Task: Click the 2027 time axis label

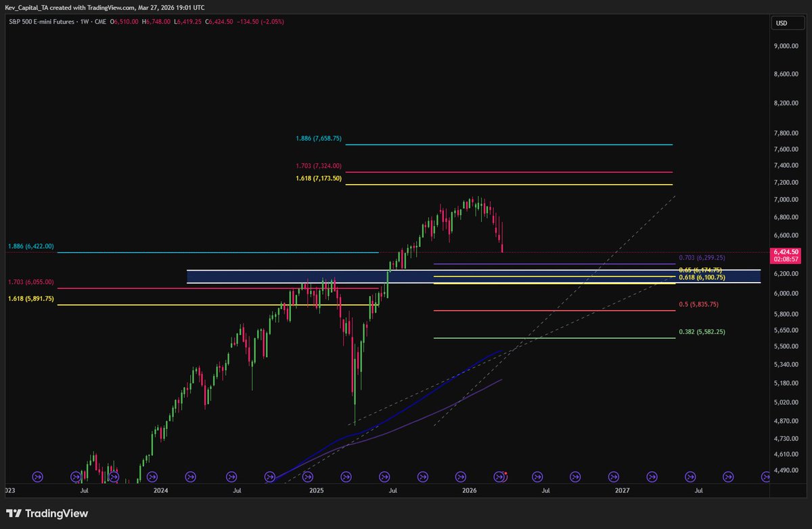Action: click(622, 490)
